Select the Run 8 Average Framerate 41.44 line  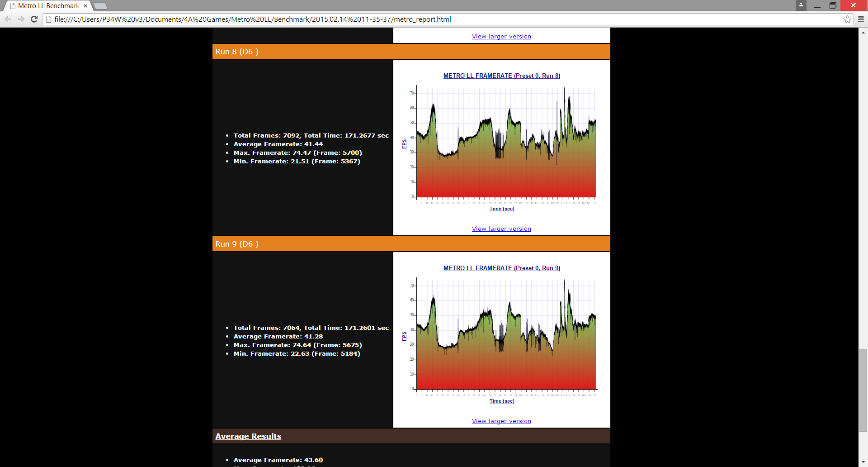pos(278,144)
